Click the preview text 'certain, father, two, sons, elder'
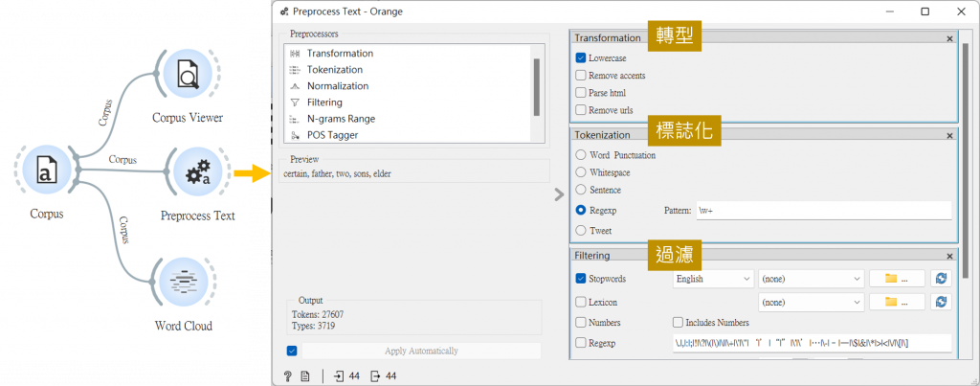The image size is (980, 386). [337, 174]
